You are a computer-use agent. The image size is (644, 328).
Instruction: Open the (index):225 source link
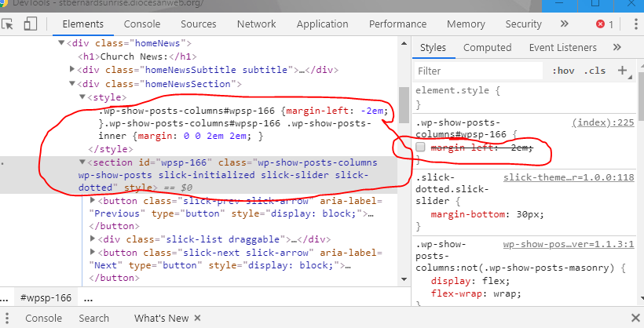(602, 122)
